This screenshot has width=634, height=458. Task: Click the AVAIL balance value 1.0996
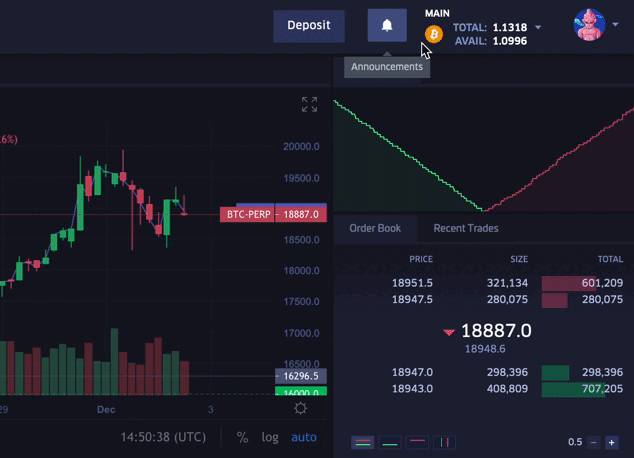[510, 41]
